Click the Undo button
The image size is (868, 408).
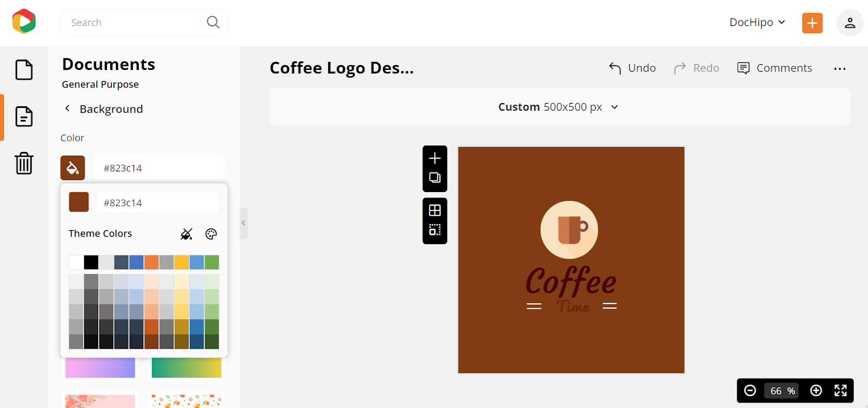[632, 68]
